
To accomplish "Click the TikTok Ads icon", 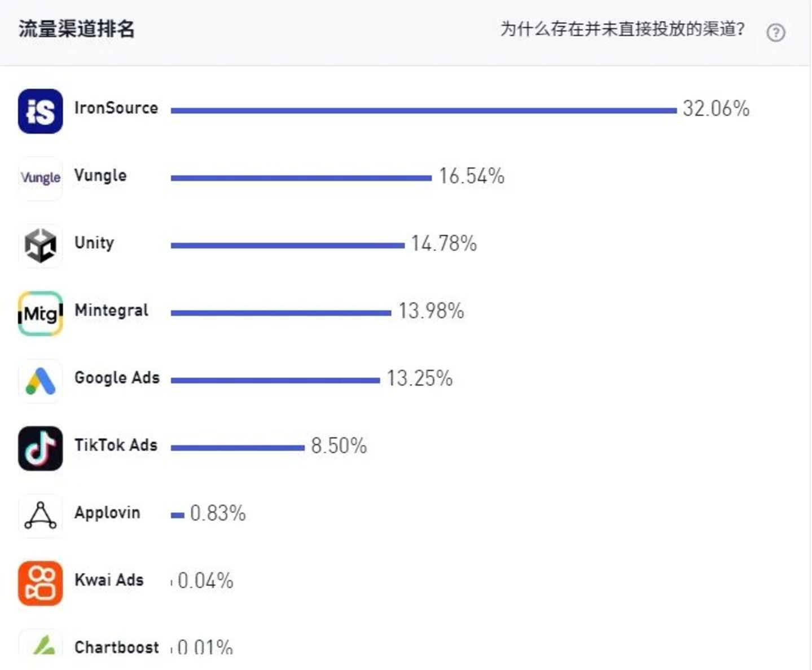I will pos(40,448).
